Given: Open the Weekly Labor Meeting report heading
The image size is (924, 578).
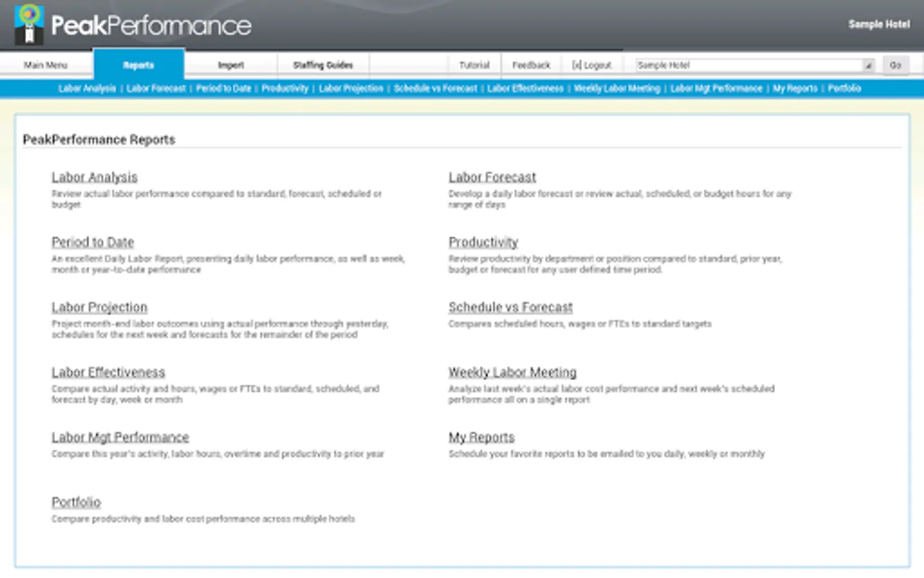Looking at the screenshot, I should pos(513,372).
